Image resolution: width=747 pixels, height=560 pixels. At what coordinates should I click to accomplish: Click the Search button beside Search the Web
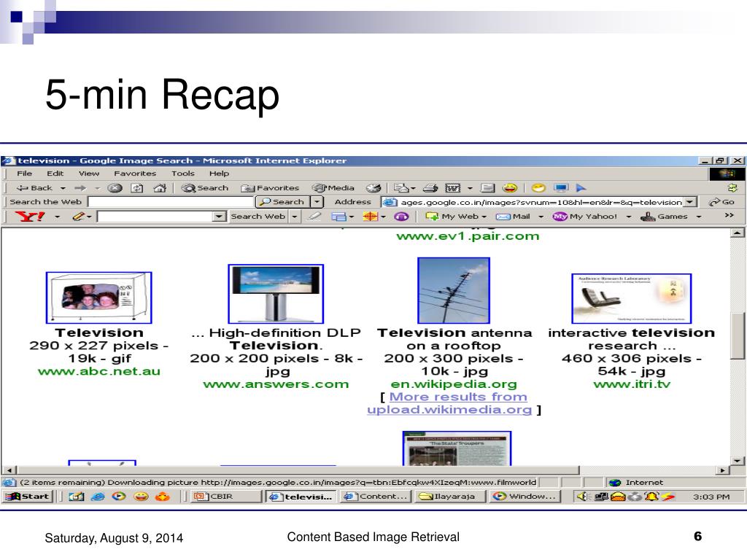point(282,202)
